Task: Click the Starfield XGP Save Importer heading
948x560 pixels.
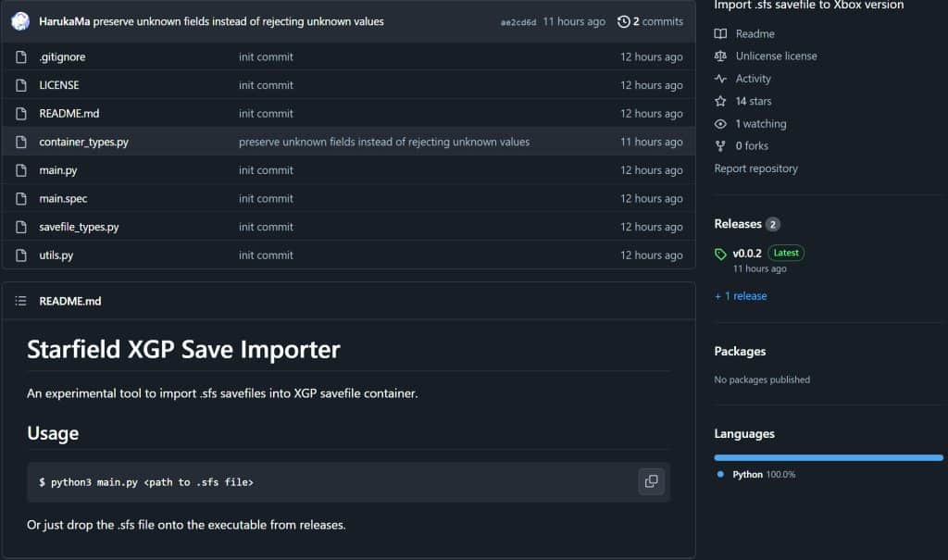Action: coord(184,350)
